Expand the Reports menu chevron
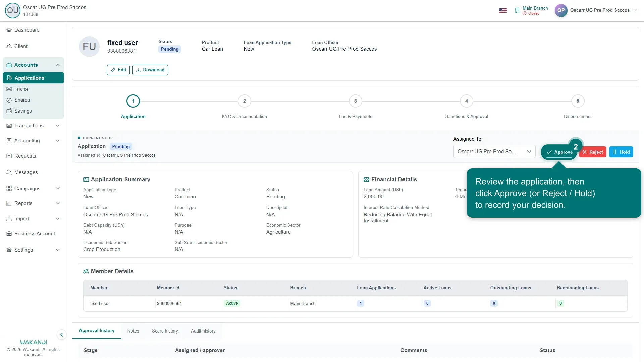 [x=58, y=203]
